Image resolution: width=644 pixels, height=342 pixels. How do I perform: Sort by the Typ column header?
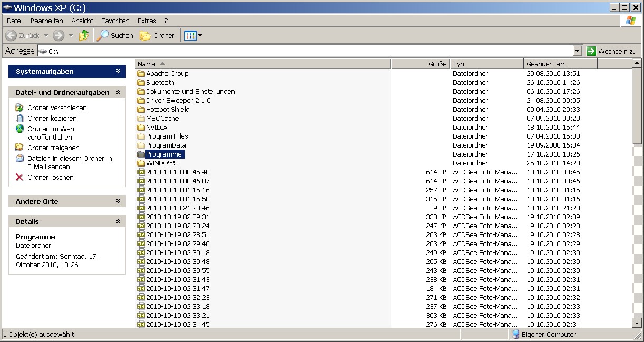point(487,64)
